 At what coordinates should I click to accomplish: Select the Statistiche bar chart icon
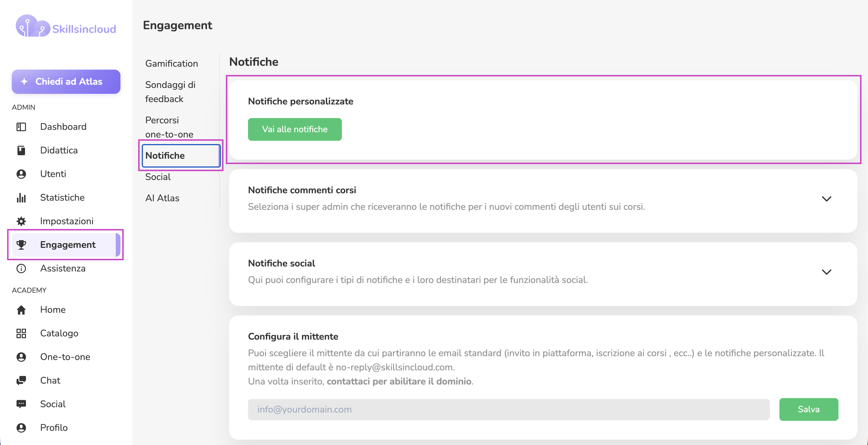21,197
